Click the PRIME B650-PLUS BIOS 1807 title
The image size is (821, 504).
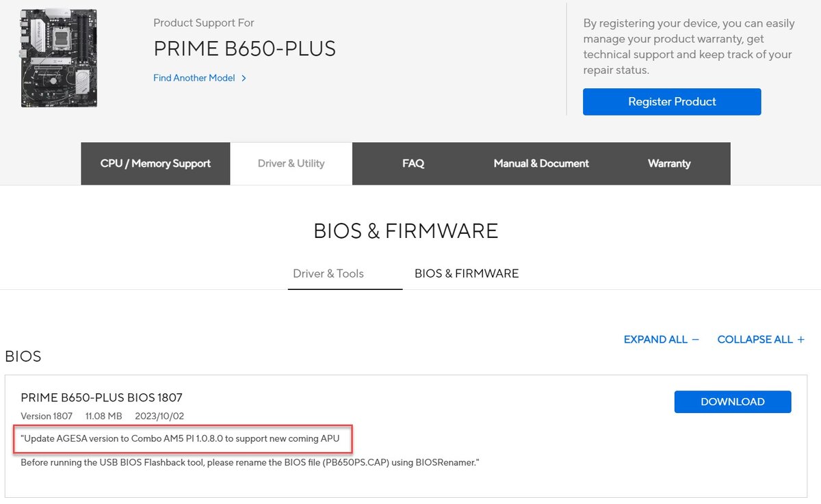[101, 397]
